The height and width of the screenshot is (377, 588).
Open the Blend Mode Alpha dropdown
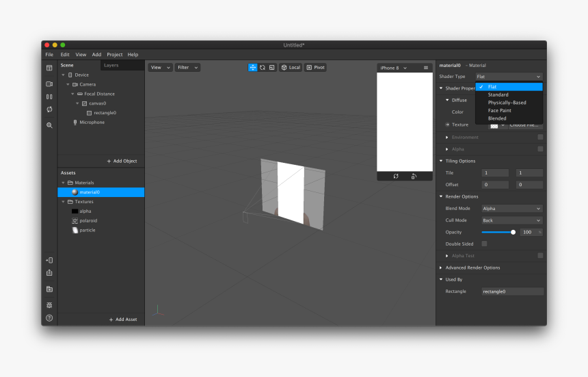click(512, 209)
